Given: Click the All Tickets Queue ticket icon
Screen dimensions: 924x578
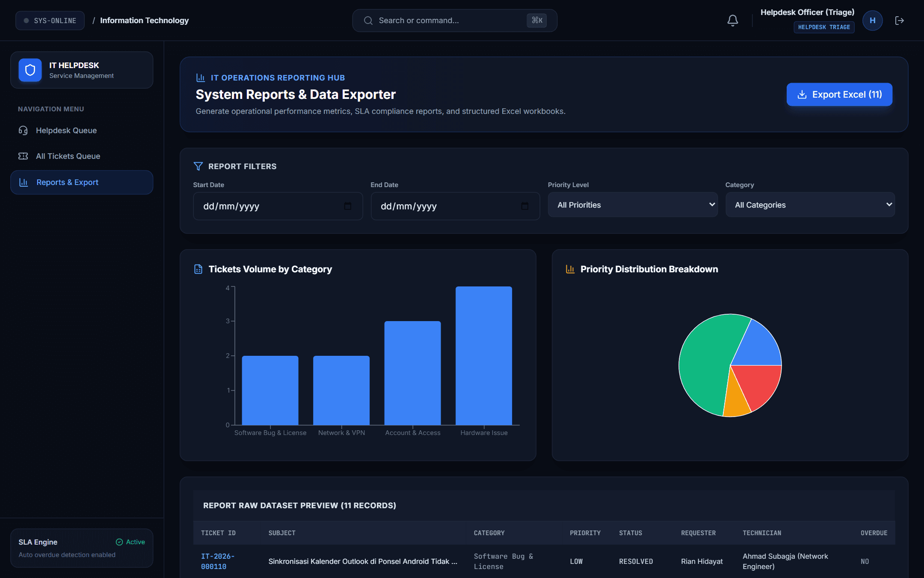Looking at the screenshot, I should [23, 156].
